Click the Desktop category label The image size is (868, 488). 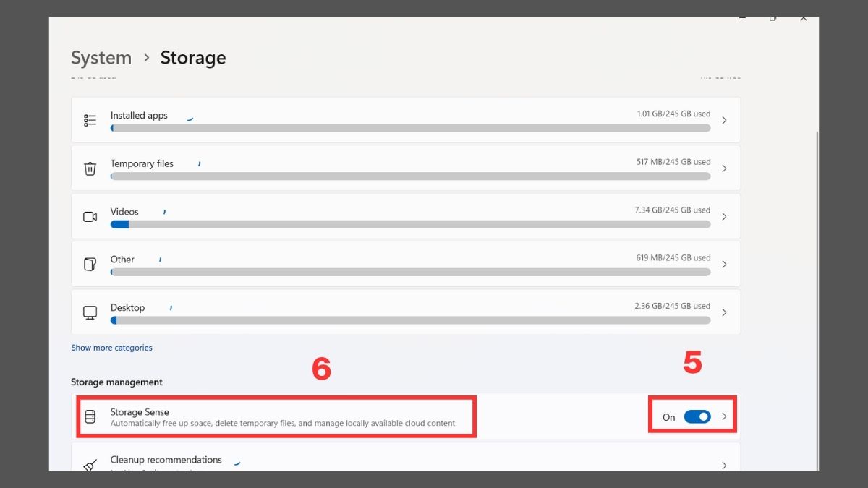click(x=127, y=307)
